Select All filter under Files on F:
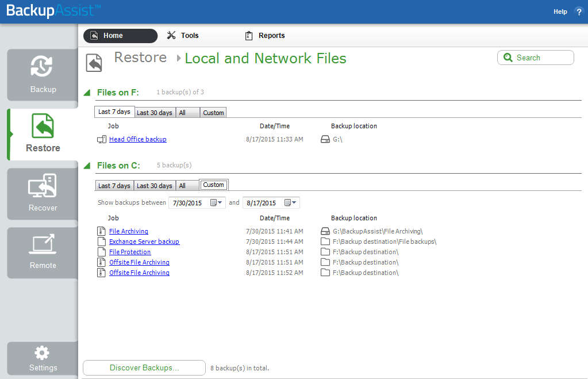588x379 pixels. pyautogui.click(x=187, y=113)
